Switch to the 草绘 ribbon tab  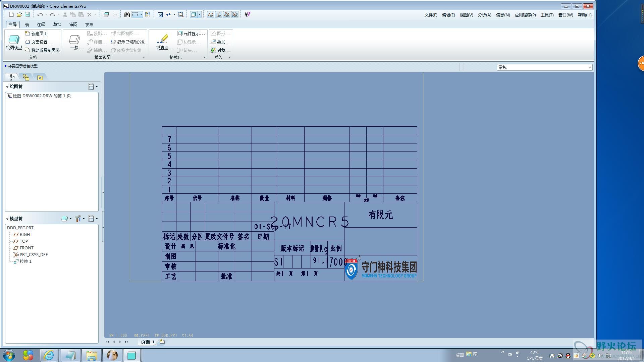(x=57, y=24)
